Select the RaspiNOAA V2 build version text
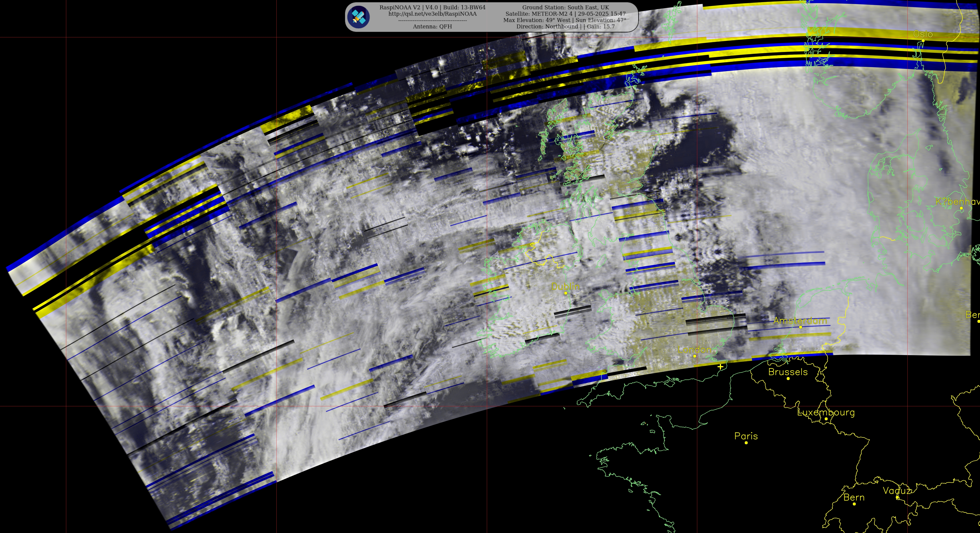This screenshot has width=980, height=533. (x=432, y=7)
